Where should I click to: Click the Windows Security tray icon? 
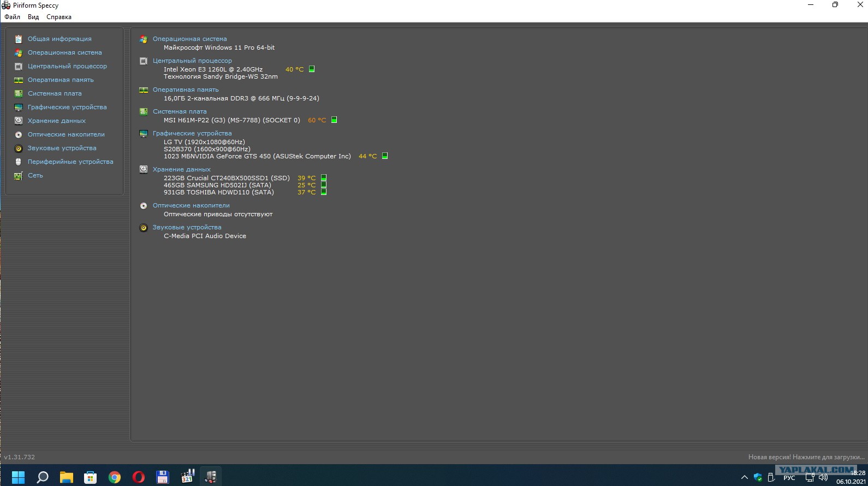pyautogui.click(x=758, y=477)
